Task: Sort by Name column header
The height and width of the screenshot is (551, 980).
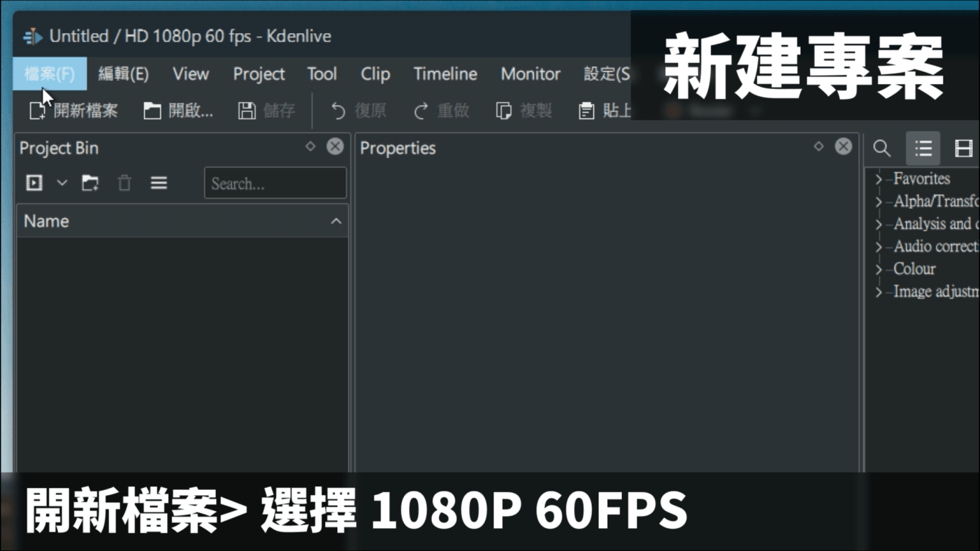Action: pyautogui.click(x=182, y=221)
